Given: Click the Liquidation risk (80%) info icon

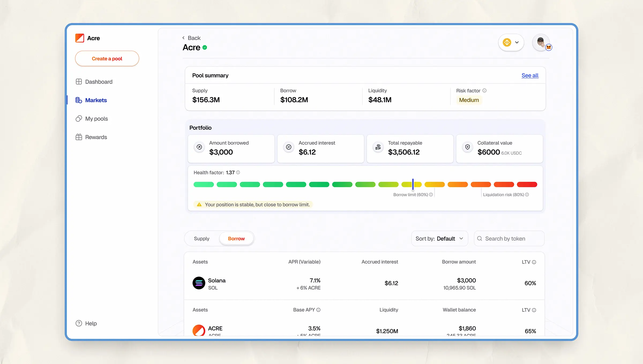Looking at the screenshot, I should click(x=527, y=195).
